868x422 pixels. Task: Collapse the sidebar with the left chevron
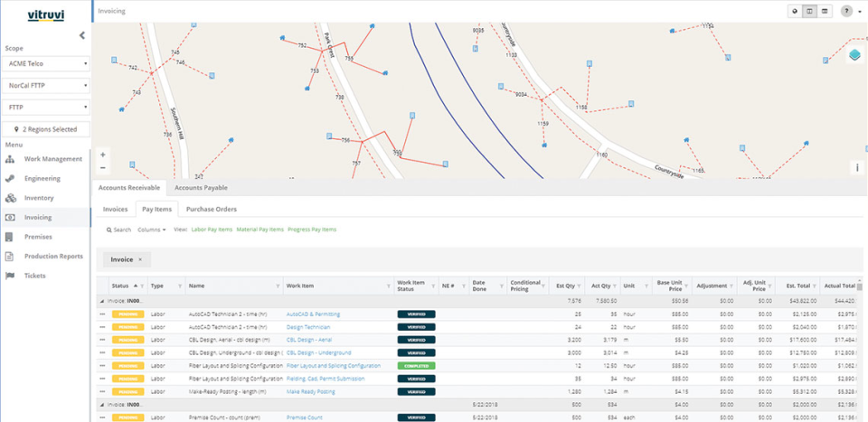click(82, 35)
